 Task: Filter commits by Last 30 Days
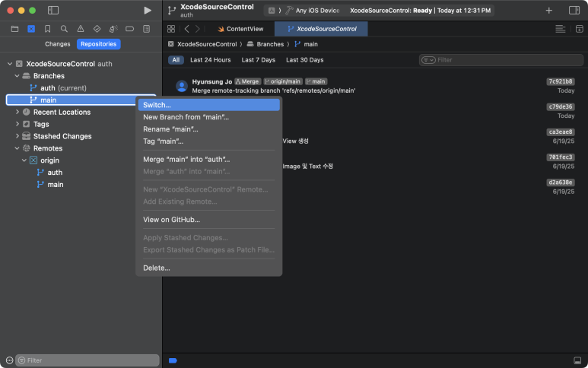[305, 60]
